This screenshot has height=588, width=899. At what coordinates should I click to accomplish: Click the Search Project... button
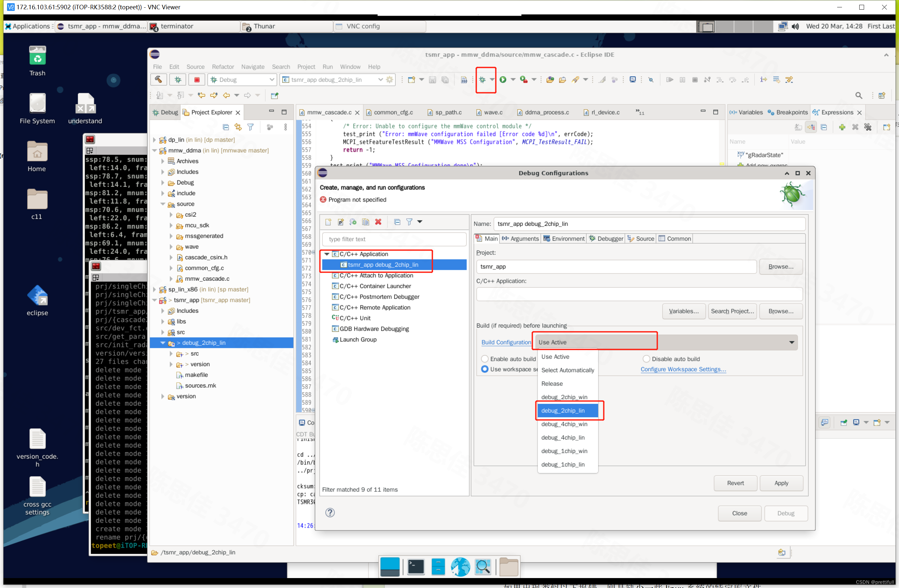(732, 311)
